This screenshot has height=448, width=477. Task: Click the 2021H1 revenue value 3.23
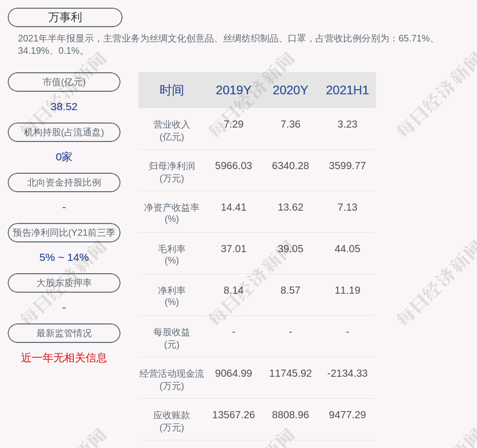(347, 125)
